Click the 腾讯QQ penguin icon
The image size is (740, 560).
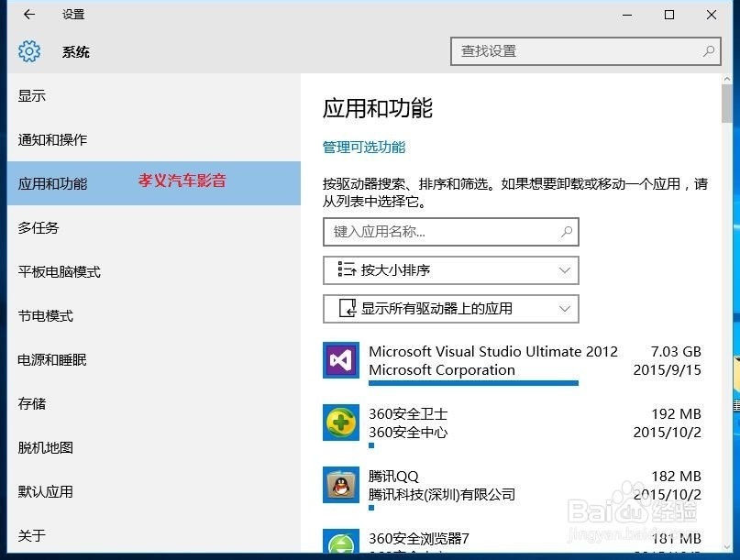point(341,485)
